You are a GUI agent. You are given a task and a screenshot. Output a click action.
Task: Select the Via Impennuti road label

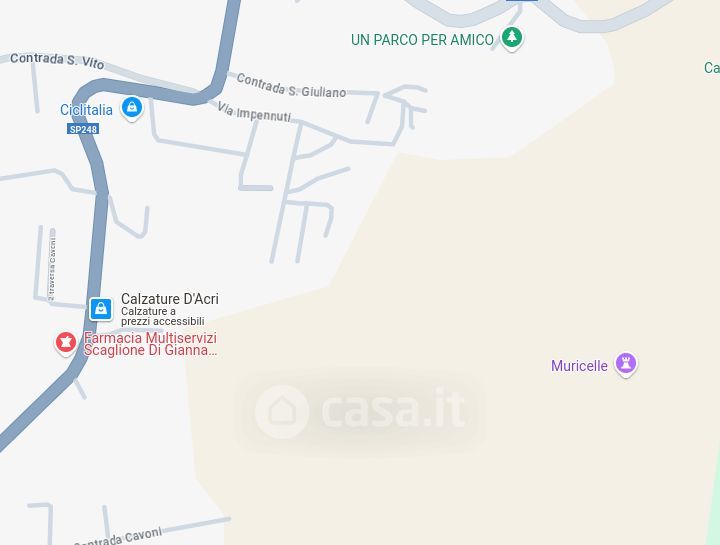pyautogui.click(x=254, y=112)
